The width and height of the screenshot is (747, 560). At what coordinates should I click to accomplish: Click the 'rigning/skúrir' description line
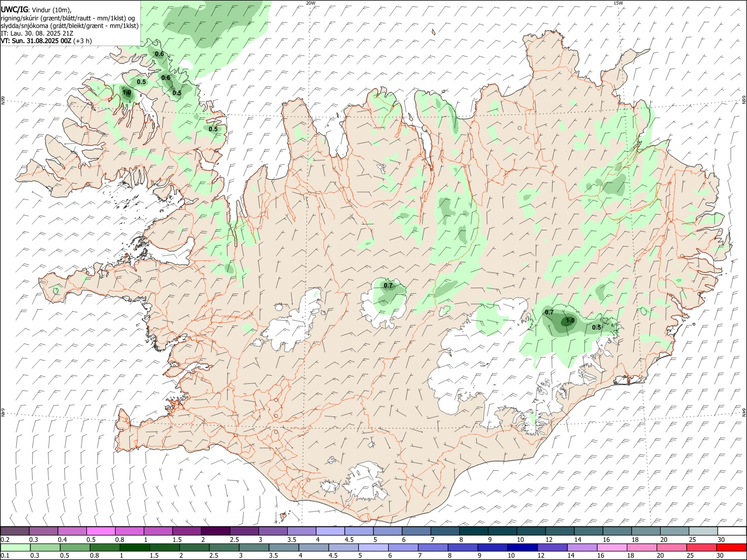(x=68, y=17)
